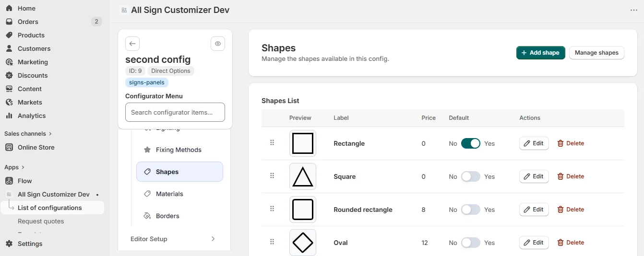Click the Direct Options badge

(171, 71)
